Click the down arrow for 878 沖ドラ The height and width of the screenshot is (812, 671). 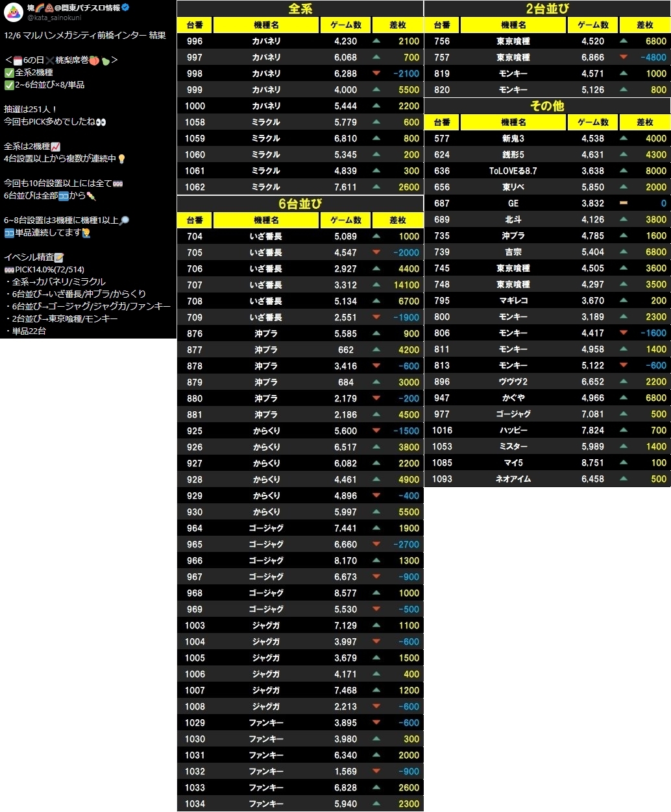[x=376, y=366]
